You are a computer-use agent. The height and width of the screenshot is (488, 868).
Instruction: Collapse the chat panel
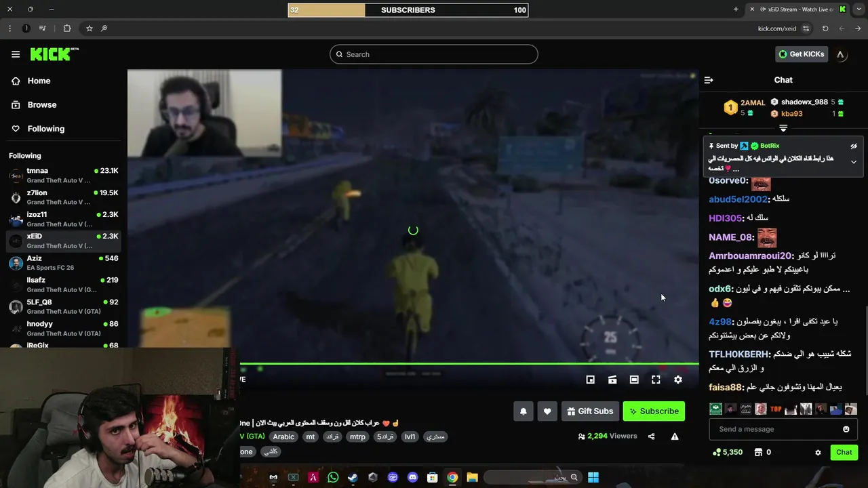coord(709,80)
